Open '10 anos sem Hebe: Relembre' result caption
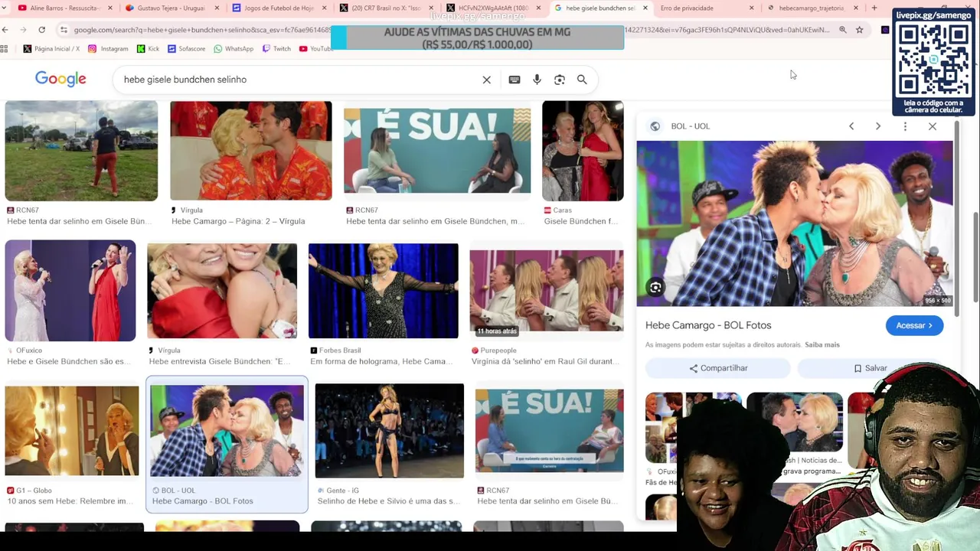 click(70, 501)
